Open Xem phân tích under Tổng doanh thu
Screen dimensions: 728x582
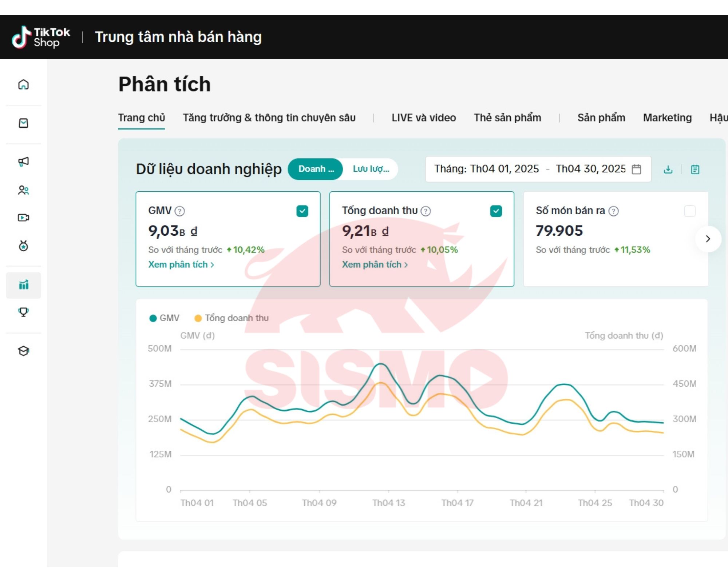point(375,264)
